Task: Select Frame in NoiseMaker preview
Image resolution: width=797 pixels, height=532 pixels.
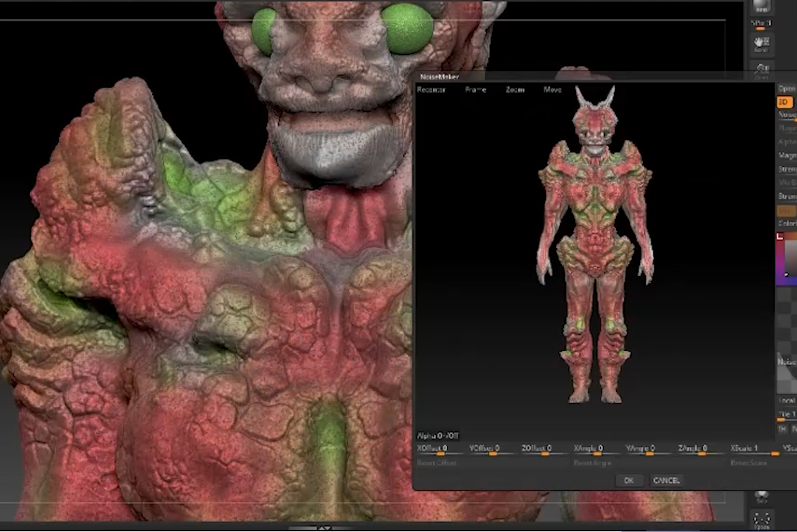Action: (x=475, y=90)
